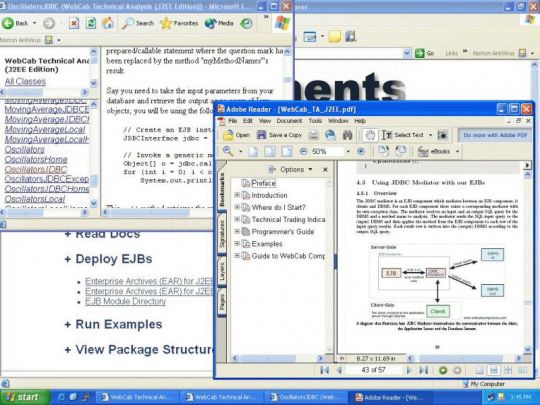540x405 pixels.
Task: Select the Hand tool in Adobe Reader
Action: pyautogui.click(x=370, y=135)
